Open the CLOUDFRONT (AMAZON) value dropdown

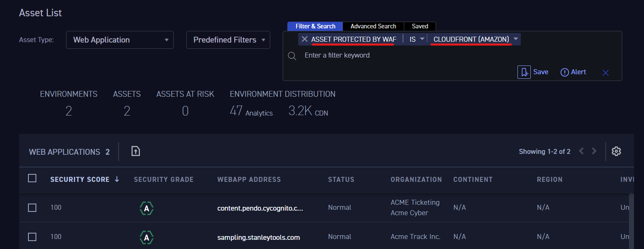475,39
